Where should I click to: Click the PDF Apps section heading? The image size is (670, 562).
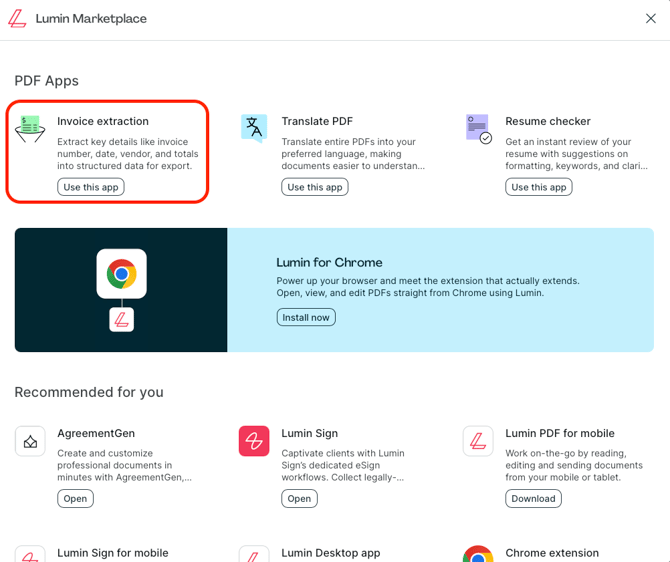47,81
